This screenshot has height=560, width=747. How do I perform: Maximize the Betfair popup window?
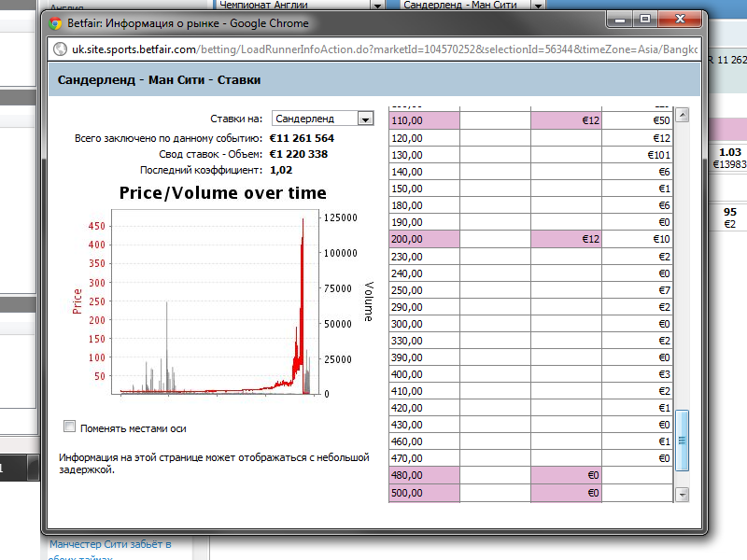click(x=645, y=20)
